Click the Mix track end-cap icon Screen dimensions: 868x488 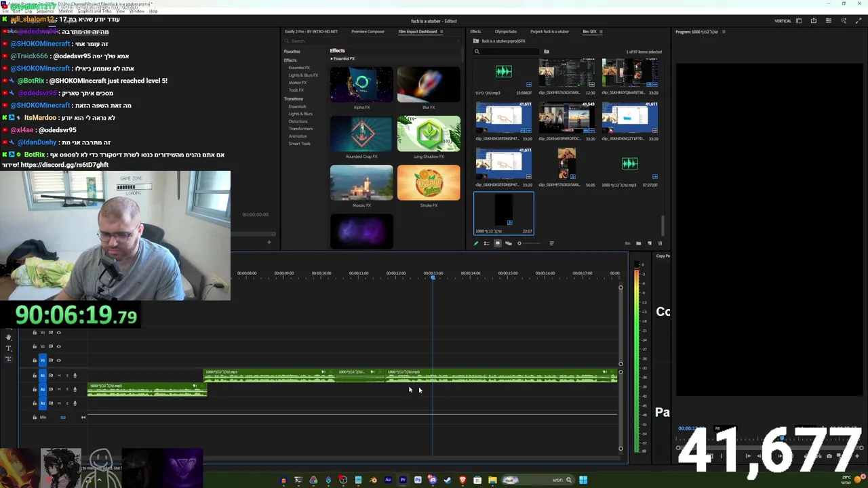click(83, 418)
